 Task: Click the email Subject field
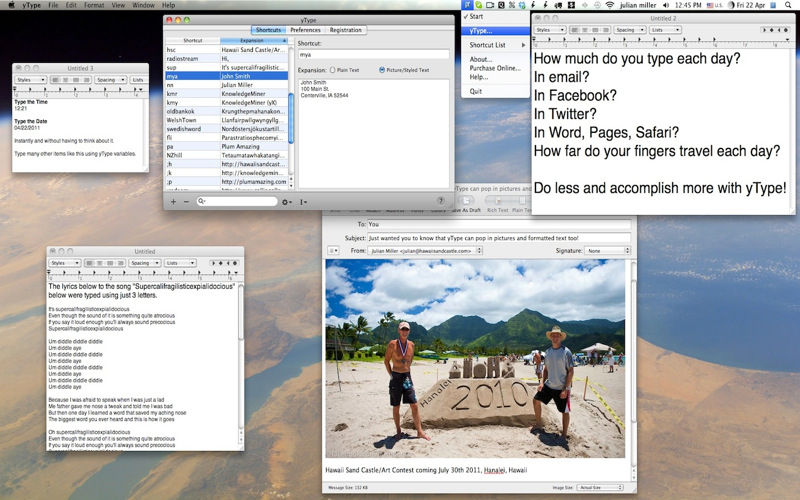499,238
